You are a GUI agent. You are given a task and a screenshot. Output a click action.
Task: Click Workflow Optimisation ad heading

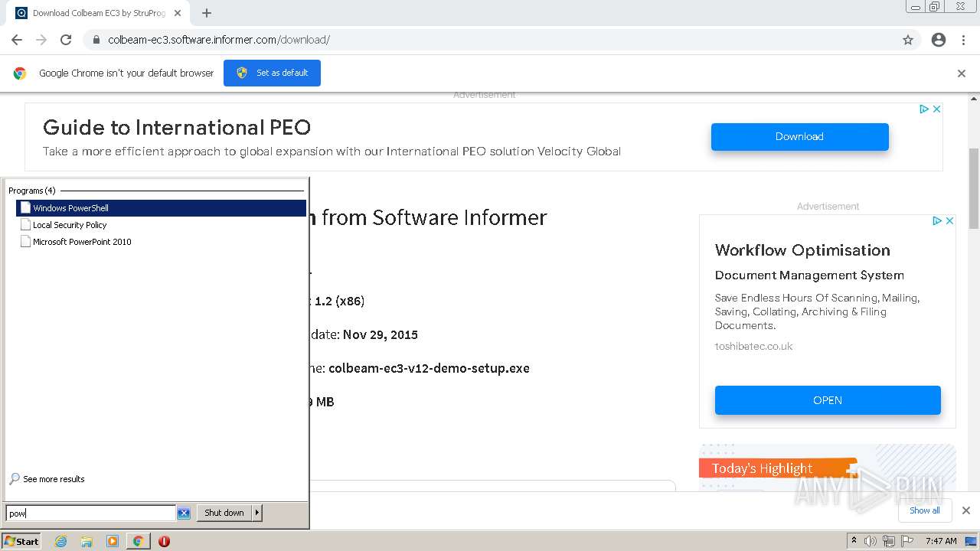802,250
